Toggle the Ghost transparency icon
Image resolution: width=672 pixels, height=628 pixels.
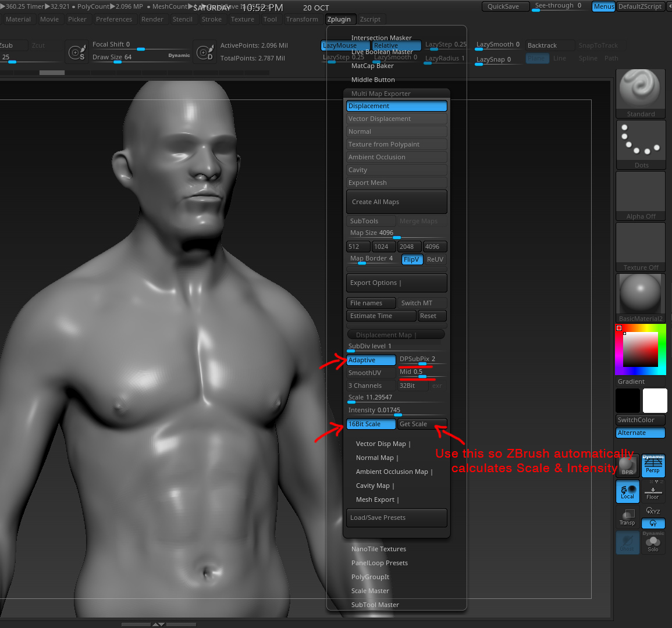[628, 543]
